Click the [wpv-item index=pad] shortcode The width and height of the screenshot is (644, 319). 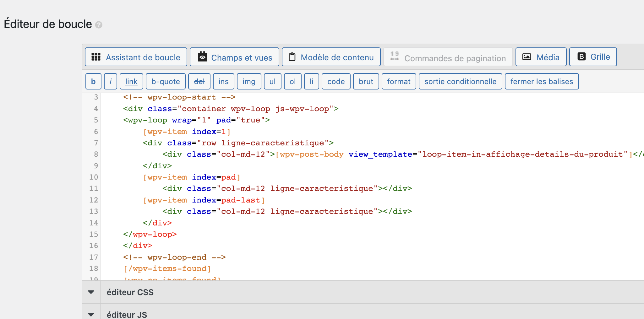tap(192, 177)
